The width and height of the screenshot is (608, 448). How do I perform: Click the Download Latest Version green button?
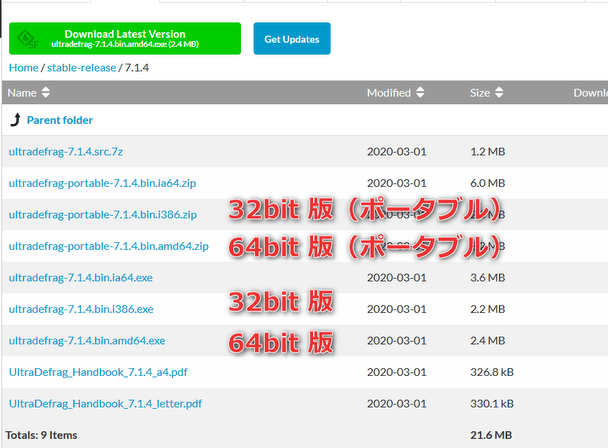pos(125,38)
